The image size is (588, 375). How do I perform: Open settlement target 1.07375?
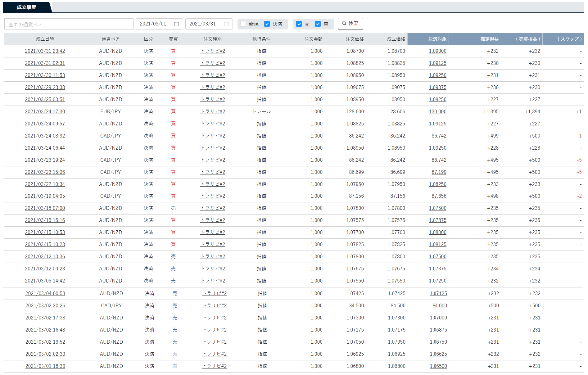click(x=438, y=269)
